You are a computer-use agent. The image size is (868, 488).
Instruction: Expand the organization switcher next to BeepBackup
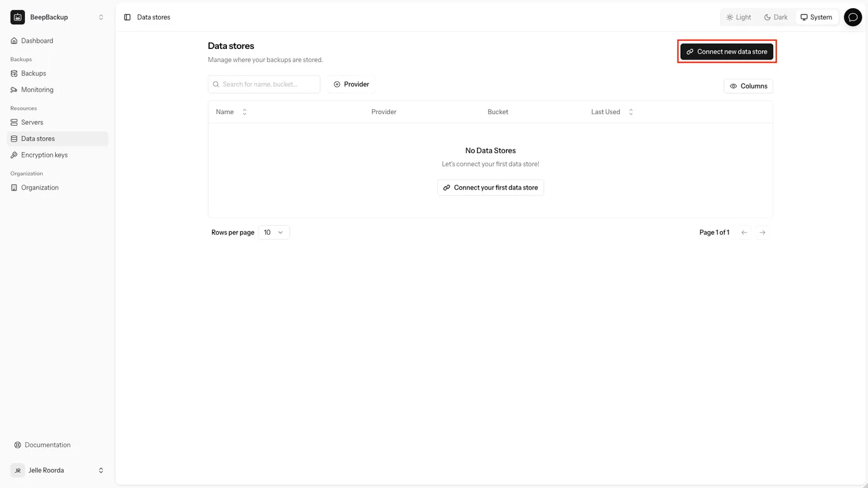100,17
